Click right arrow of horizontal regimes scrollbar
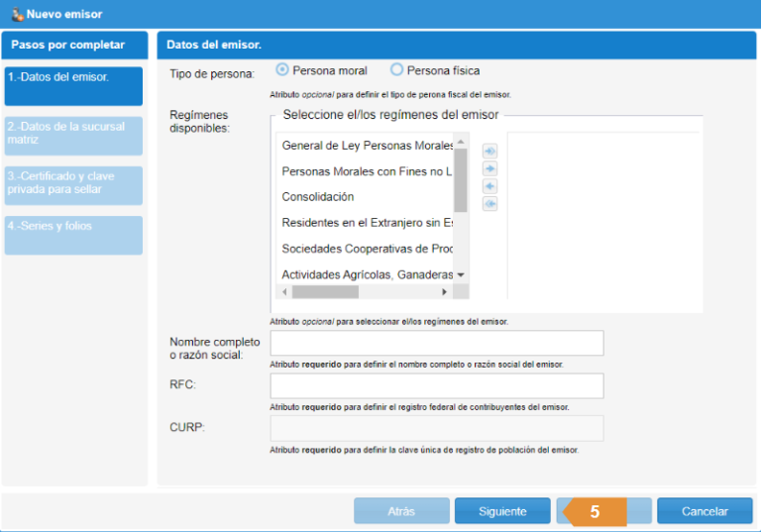 pos(445,292)
